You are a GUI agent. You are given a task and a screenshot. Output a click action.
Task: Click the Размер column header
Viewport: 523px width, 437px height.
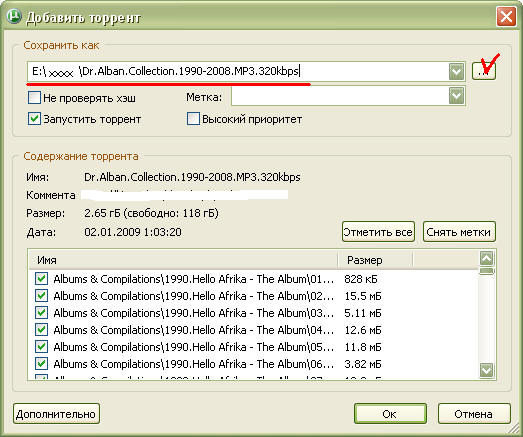coord(376,260)
